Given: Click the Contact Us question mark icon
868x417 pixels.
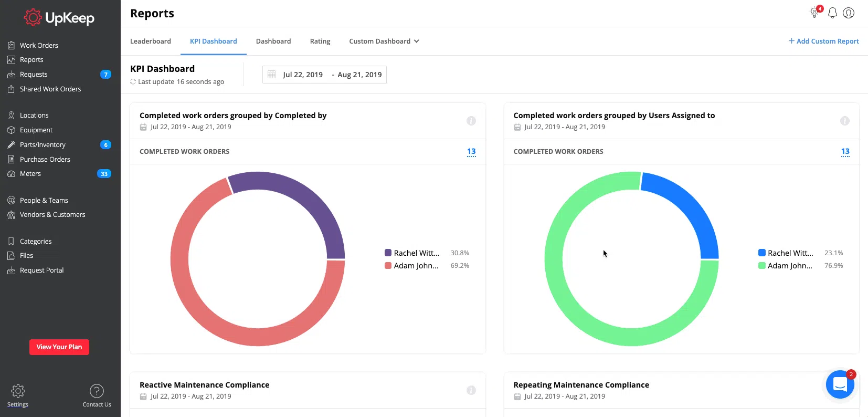Looking at the screenshot, I should tap(97, 391).
